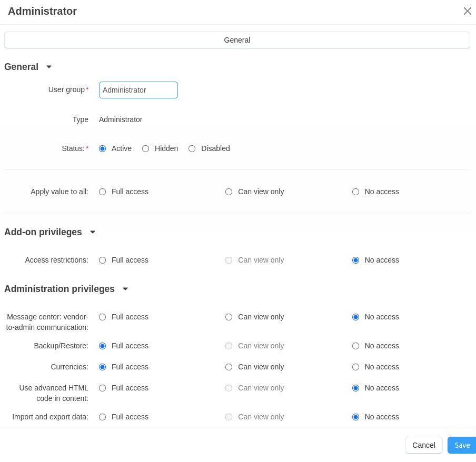Viewport: 476px width, 462px height.
Task: Select Full access for Currencies
Action: coord(102,367)
